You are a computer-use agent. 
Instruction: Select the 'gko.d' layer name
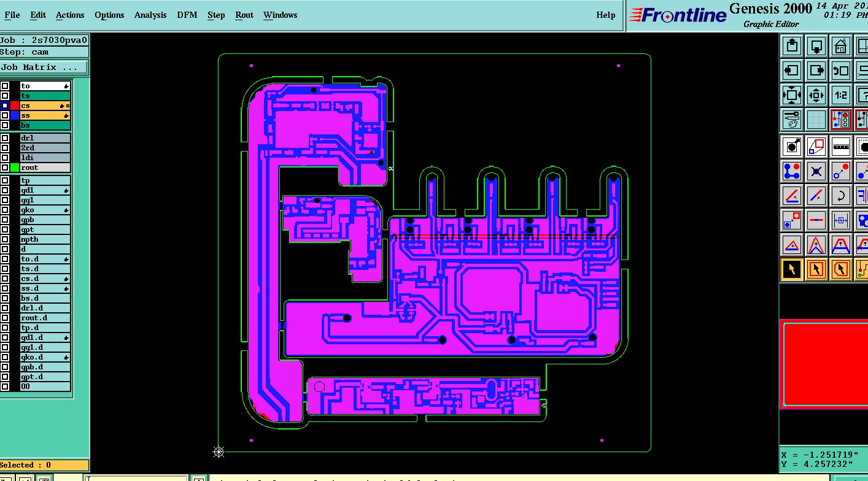point(45,357)
